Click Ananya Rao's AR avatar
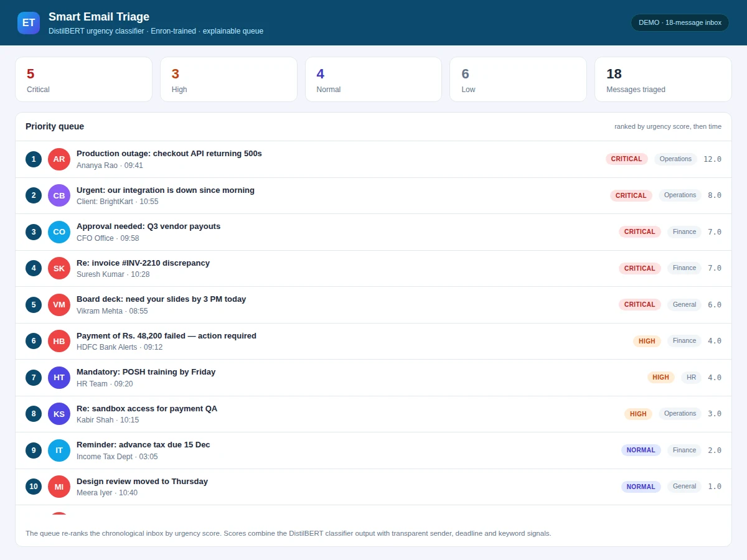The height and width of the screenshot is (560, 747). pyautogui.click(x=59, y=159)
